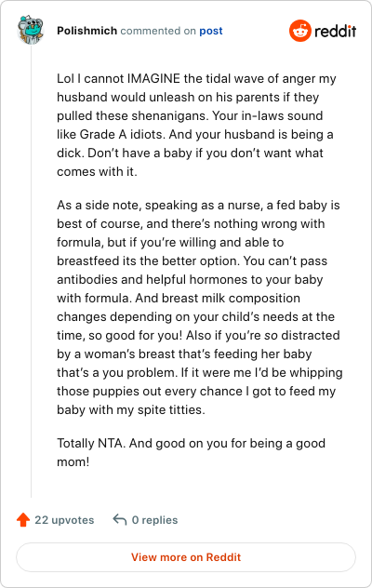Follow the blue "post" link
The image size is (372, 588).
[211, 31]
